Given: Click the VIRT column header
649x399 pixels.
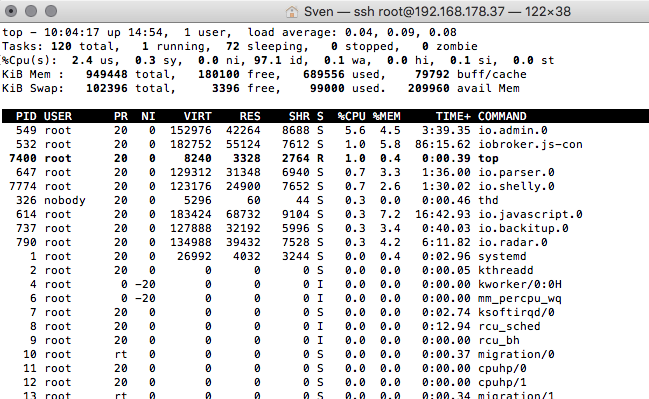Looking at the screenshot, I should pyautogui.click(x=198, y=116).
